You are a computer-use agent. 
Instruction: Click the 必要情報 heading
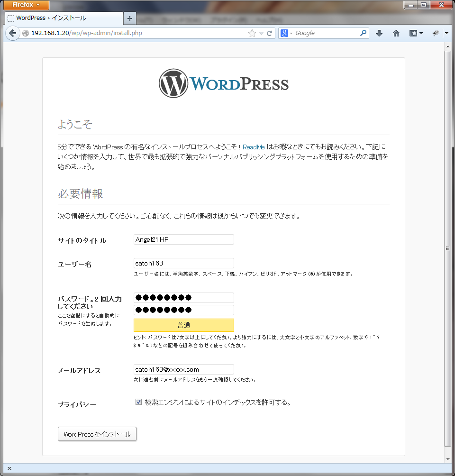tap(81, 194)
